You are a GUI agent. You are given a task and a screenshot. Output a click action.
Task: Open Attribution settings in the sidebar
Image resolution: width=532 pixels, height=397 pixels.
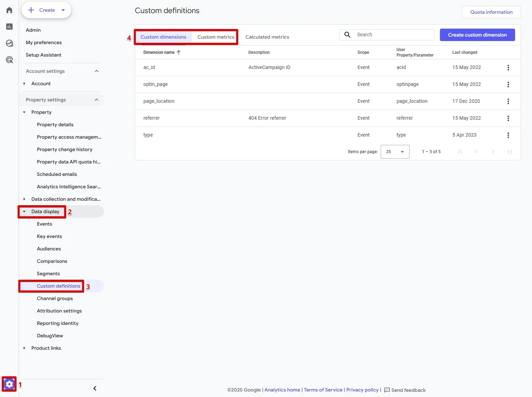(59, 311)
